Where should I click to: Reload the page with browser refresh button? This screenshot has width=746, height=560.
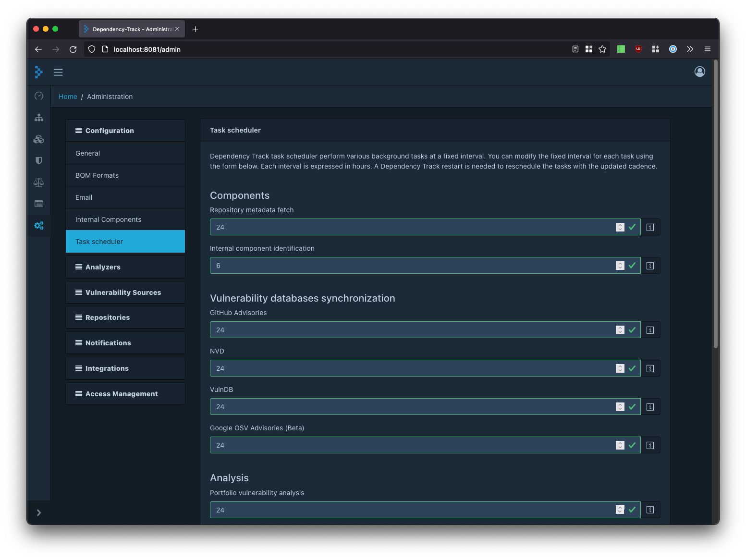pyautogui.click(x=73, y=49)
